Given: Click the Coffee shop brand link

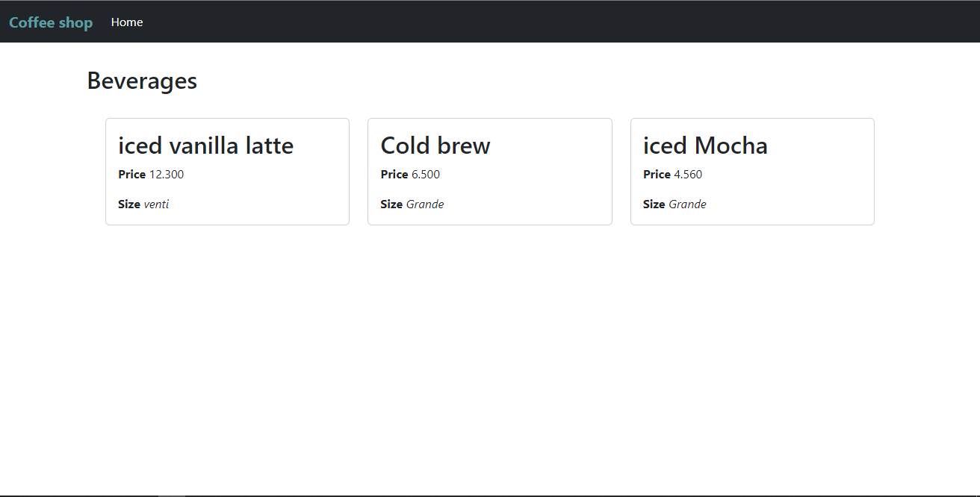Looking at the screenshot, I should 50,22.
